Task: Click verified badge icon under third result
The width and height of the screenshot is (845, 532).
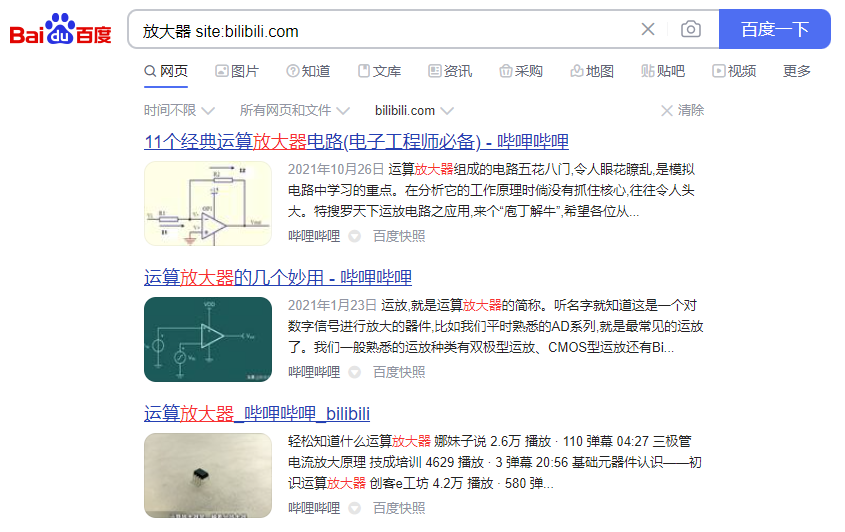Action: pos(354,508)
